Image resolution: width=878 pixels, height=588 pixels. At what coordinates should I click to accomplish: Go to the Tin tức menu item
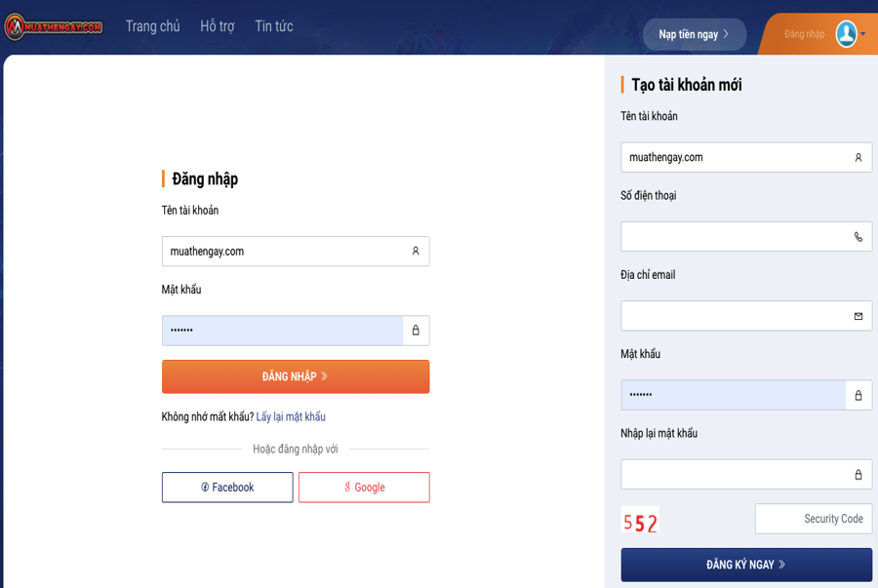[274, 26]
